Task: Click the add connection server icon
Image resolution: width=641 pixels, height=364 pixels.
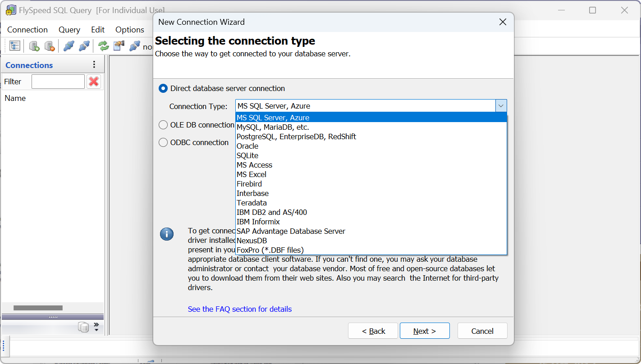Action: (34, 46)
